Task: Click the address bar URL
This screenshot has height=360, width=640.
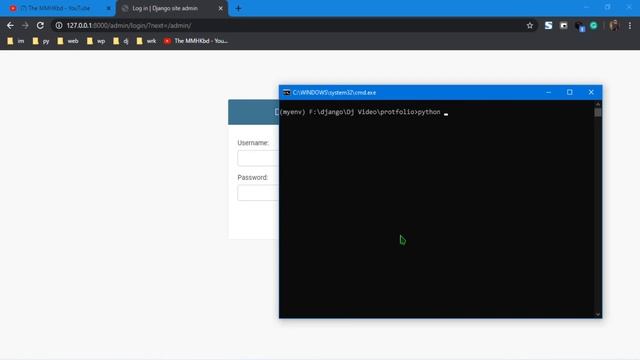Action: point(129,25)
